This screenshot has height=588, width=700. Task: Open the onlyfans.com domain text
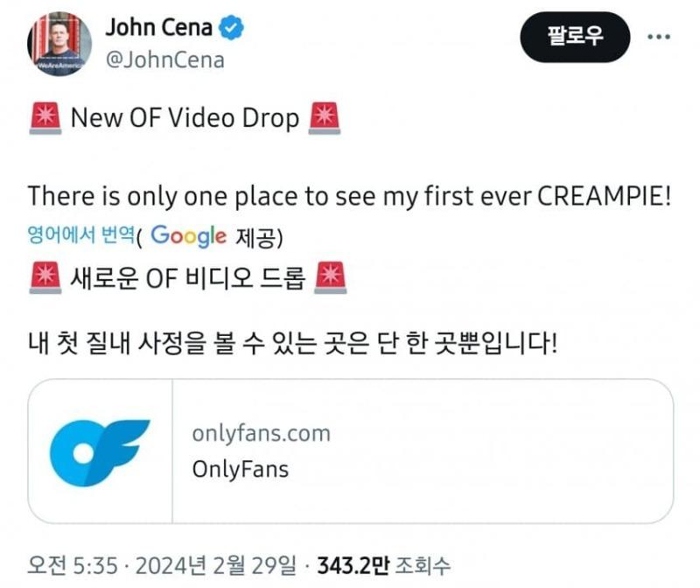(261, 433)
